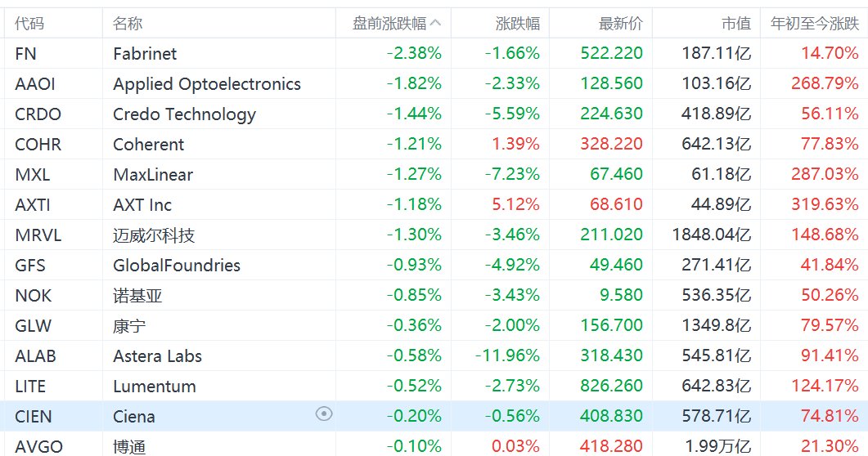The image size is (868, 456).
Task: Click Astera Labs market cap 545.81亿
Action: click(x=717, y=355)
